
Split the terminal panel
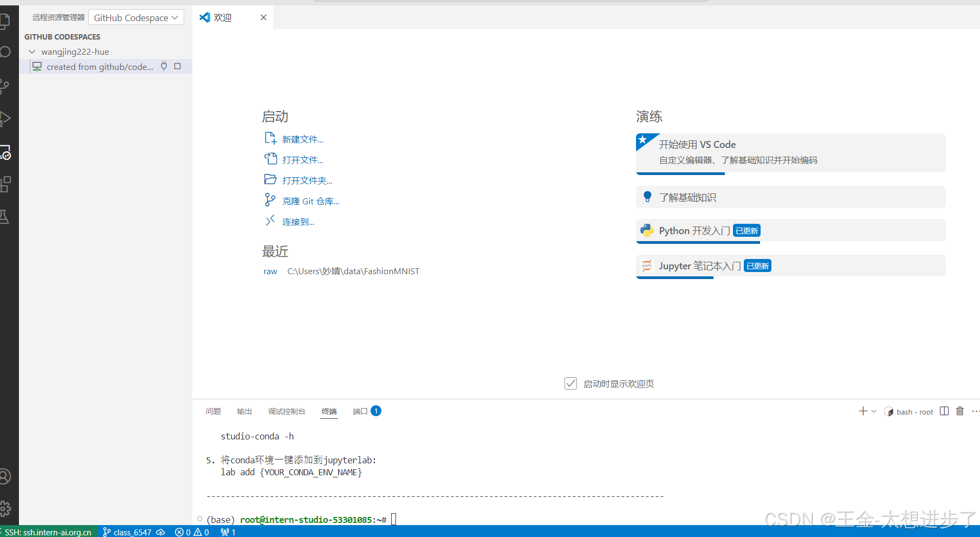coord(944,411)
